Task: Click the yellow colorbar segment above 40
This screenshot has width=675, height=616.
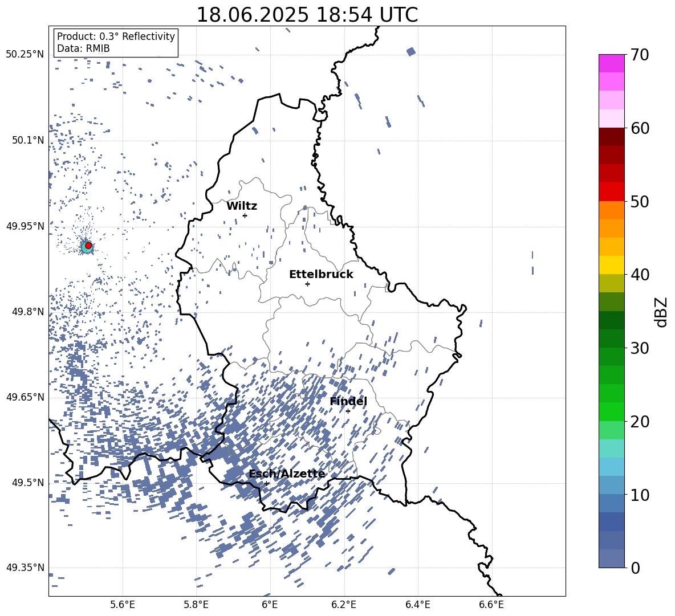Action: [x=611, y=265]
